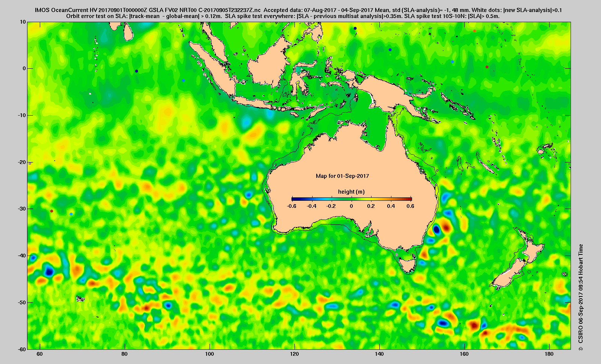Screen dimensions: 601x364
Task: Click the 'Orbit error test on SLA' line
Action: click(x=283, y=16)
